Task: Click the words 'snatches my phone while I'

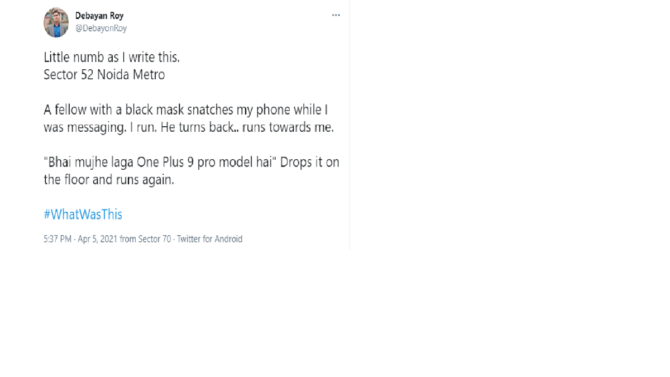Action: [x=259, y=110]
